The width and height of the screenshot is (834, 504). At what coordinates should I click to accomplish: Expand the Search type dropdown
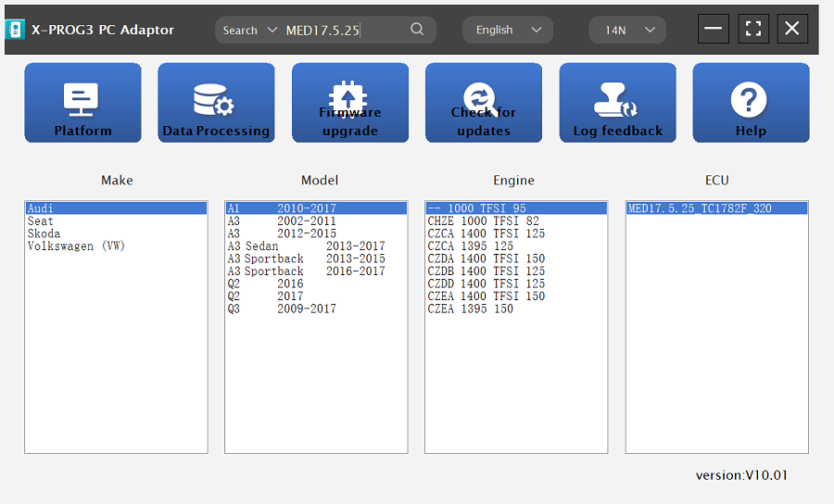click(250, 30)
